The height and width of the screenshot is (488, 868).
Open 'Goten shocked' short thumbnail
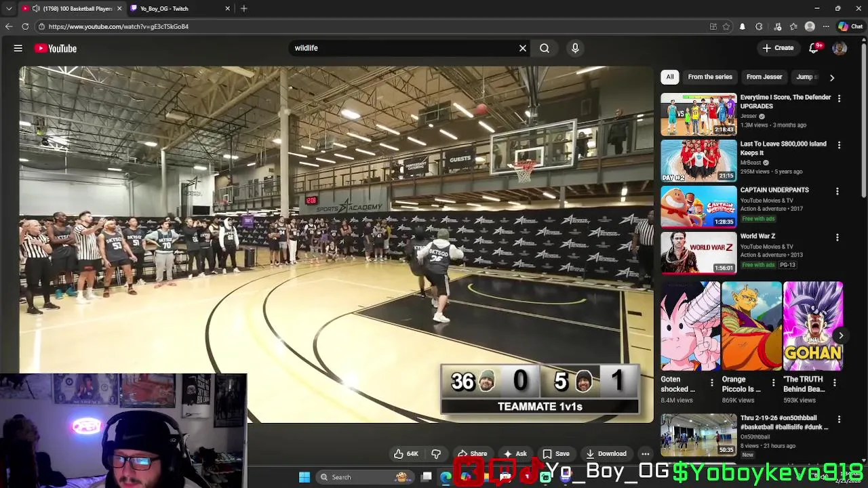click(690, 327)
